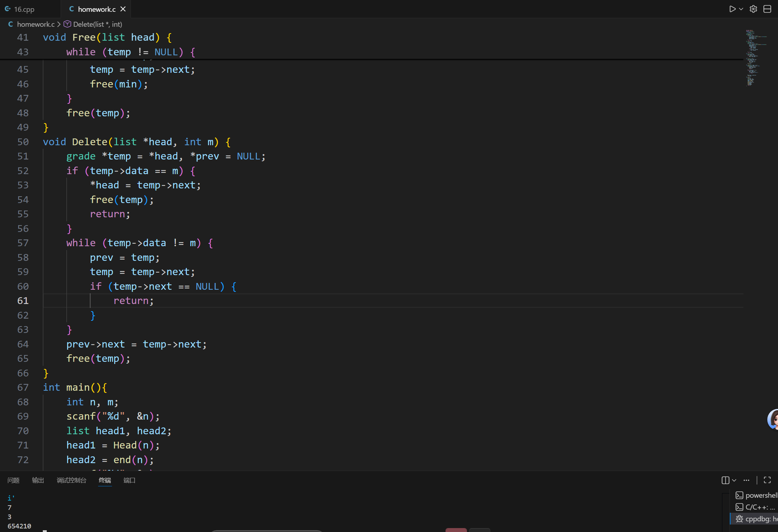Open the 问题 (Problems) panel tab
This screenshot has height=532, width=778.
[14, 480]
